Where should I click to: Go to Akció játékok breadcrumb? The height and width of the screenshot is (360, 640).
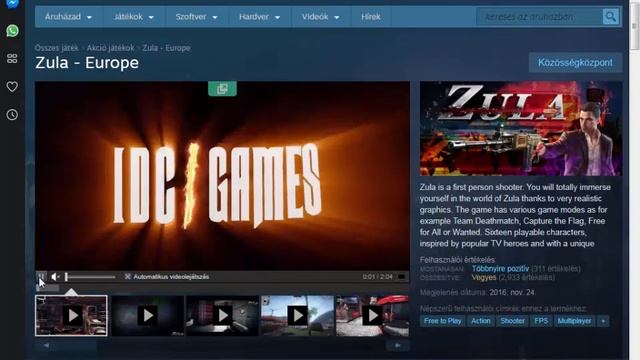click(110, 48)
